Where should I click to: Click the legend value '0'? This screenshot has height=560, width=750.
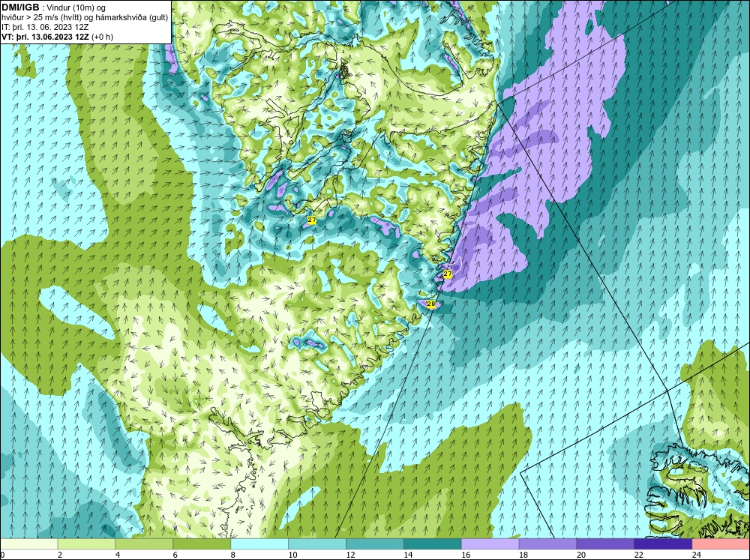click(x=3, y=555)
